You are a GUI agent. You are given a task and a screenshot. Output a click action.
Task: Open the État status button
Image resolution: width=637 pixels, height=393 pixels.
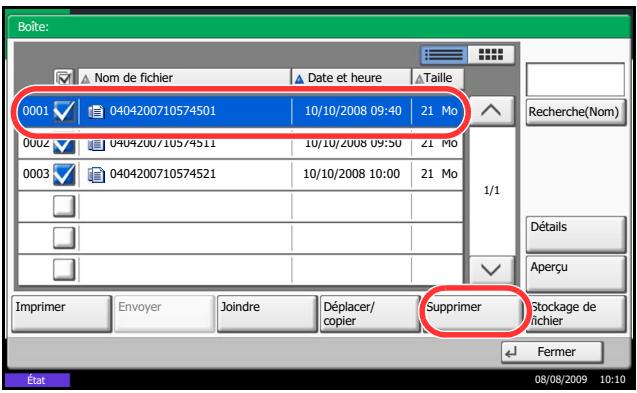click(x=37, y=380)
